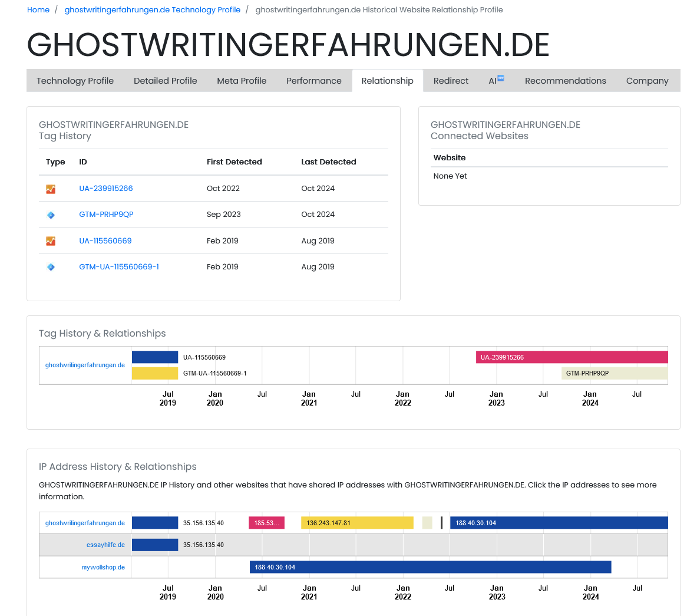The height and width of the screenshot is (616, 687).
Task: Open tag ID GTM-UA-115560669-1 link
Action: (119, 266)
